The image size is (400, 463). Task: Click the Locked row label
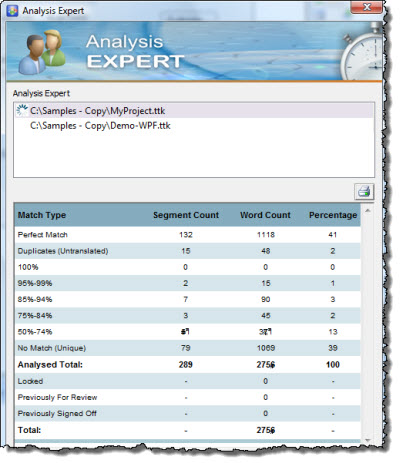[30, 381]
